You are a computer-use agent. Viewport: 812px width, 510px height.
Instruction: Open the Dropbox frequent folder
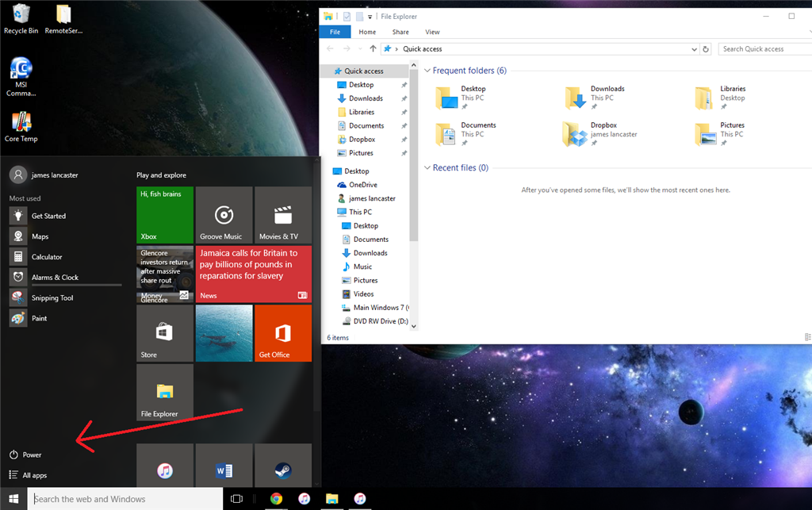click(600, 134)
